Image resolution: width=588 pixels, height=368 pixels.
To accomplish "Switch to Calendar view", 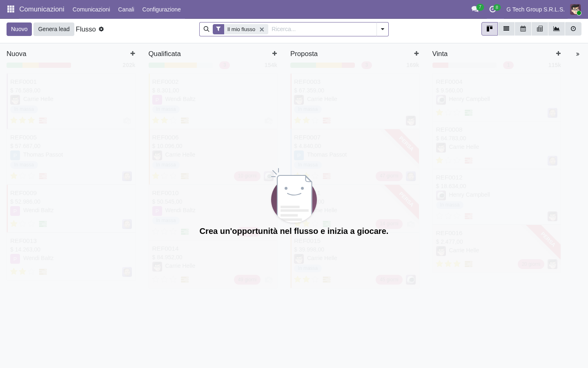I will [x=523, y=29].
